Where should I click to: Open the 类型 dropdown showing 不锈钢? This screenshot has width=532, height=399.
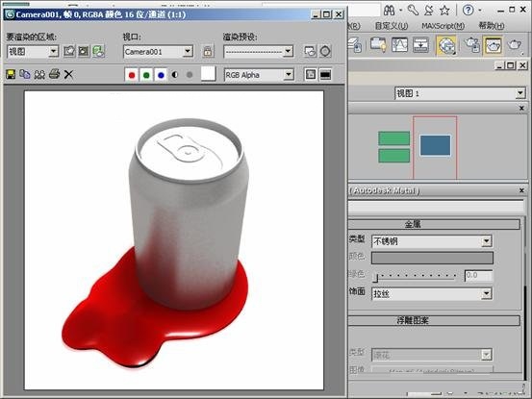tap(432, 241)
